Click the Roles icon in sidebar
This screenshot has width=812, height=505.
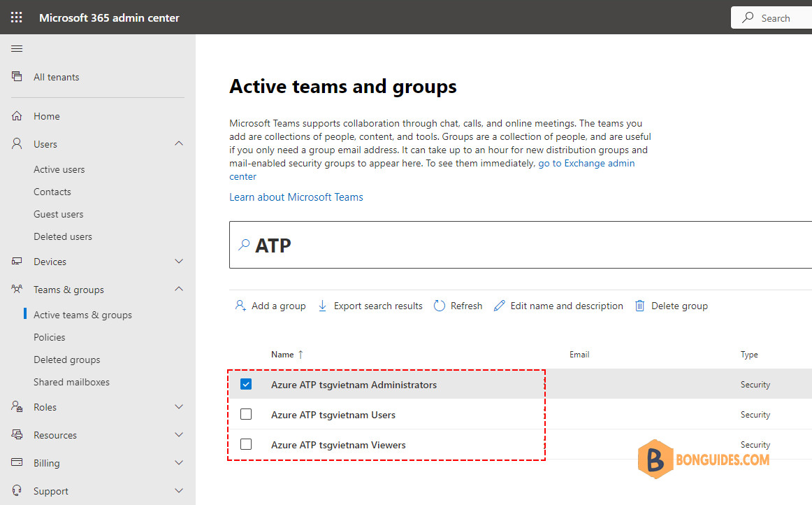17,407
